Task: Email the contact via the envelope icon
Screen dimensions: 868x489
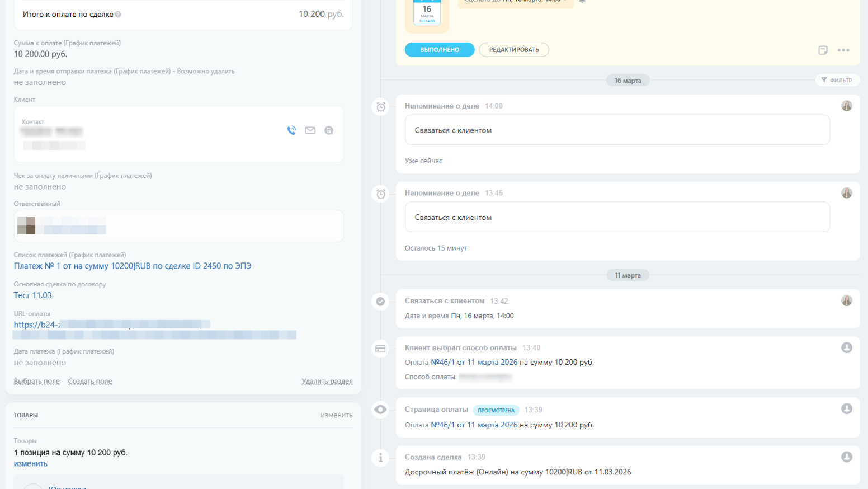Action: pyautogui.click(x=310, y=130)
